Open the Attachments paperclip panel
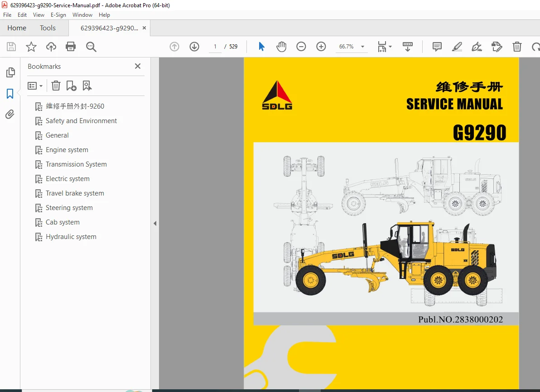Screen dimensions: 540x392 (10, 114)
